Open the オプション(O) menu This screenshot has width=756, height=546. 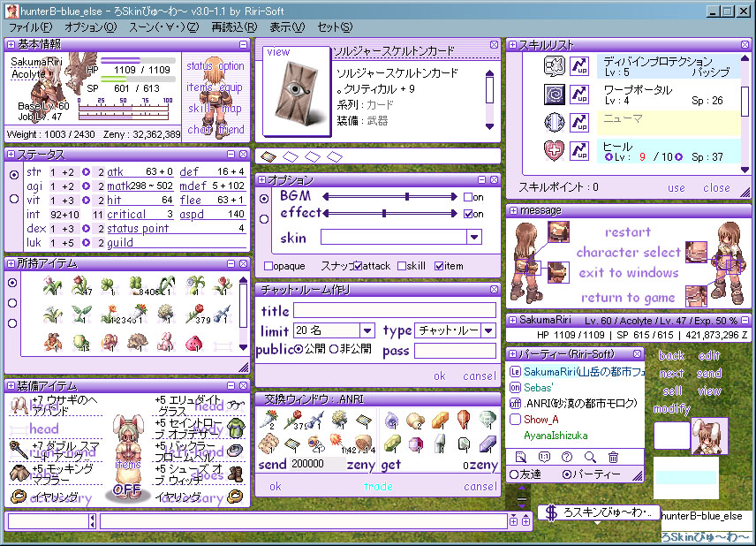click(91, 27)
